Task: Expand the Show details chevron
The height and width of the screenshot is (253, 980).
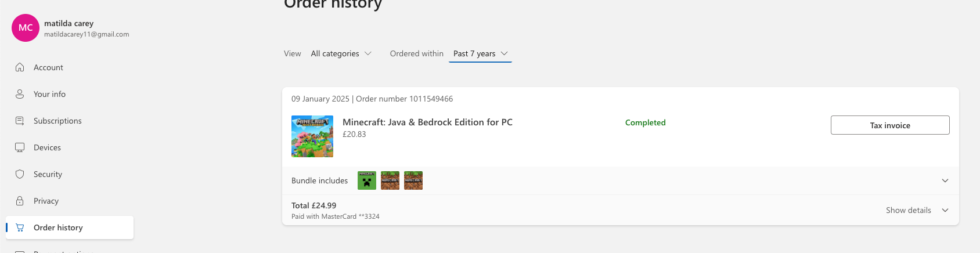Action: pyautogui.click(x=945, y=210)
